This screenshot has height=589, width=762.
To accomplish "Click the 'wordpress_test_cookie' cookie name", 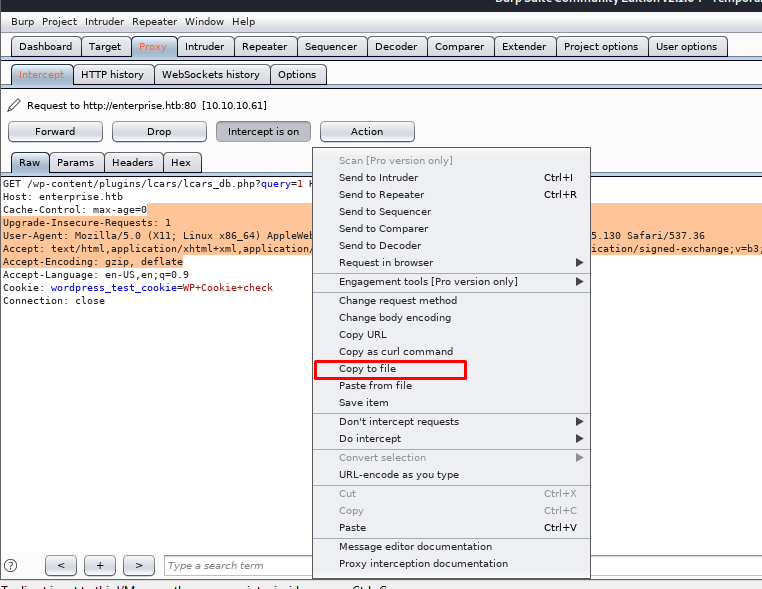I will click(114, 288).
